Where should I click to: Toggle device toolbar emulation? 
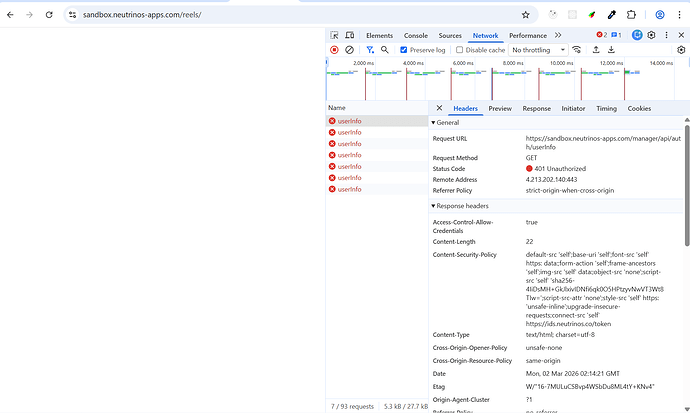[x=349, y=35]
